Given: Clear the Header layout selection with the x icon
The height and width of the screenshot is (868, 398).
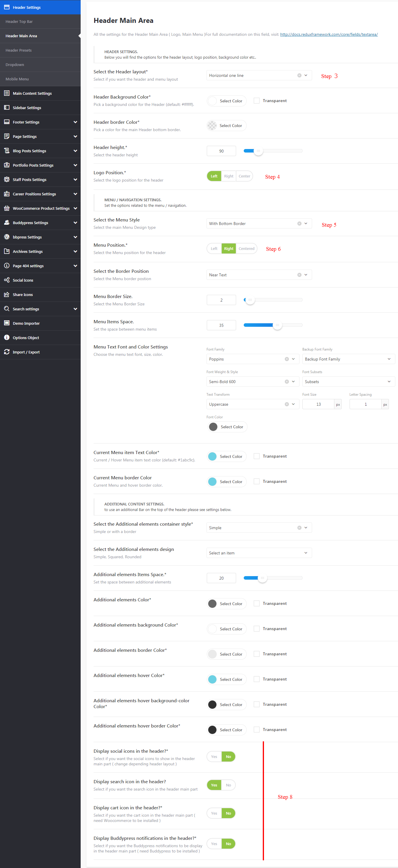Looking at the screenshot, I should click(x=299, y=75).
